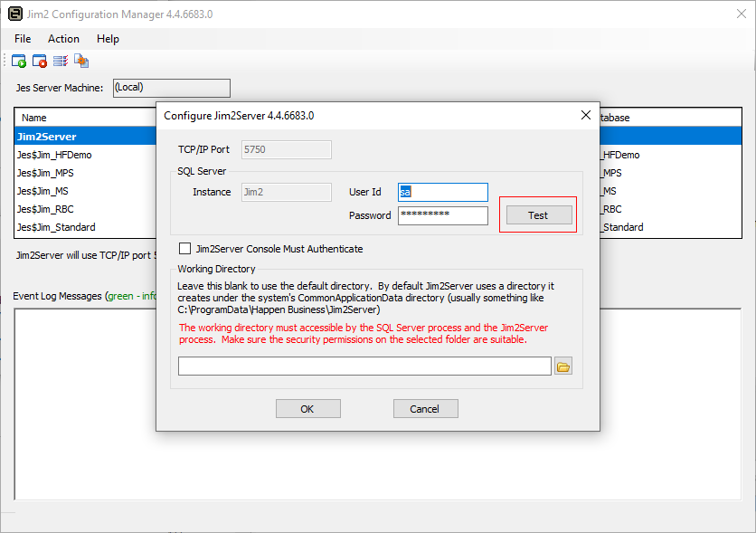Toggle Jim2Server Console Must Authenticate checkbox
This screenshot has width=756, height=533.
[184, 249]
